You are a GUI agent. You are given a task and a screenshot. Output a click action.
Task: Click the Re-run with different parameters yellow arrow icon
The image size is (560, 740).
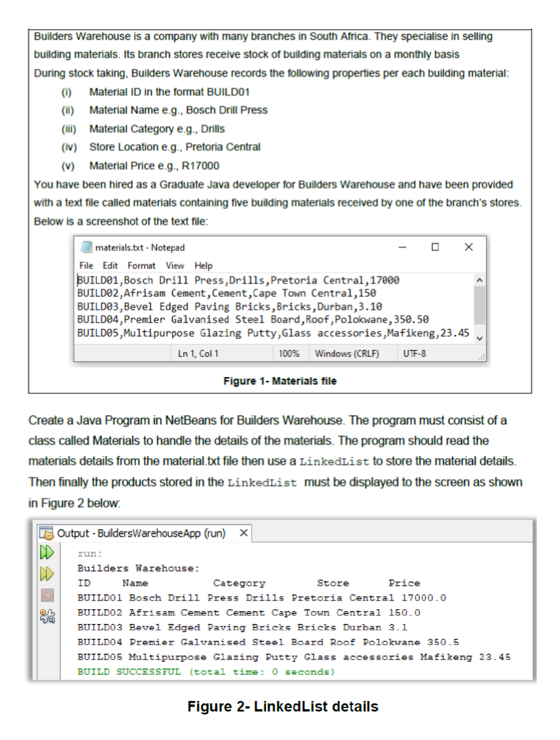[47, 574]
